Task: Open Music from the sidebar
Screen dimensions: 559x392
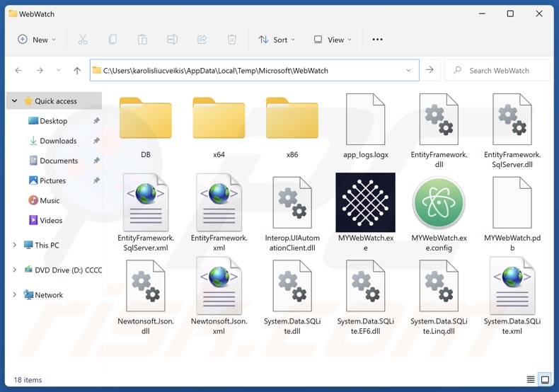Action: click(44, 201)
